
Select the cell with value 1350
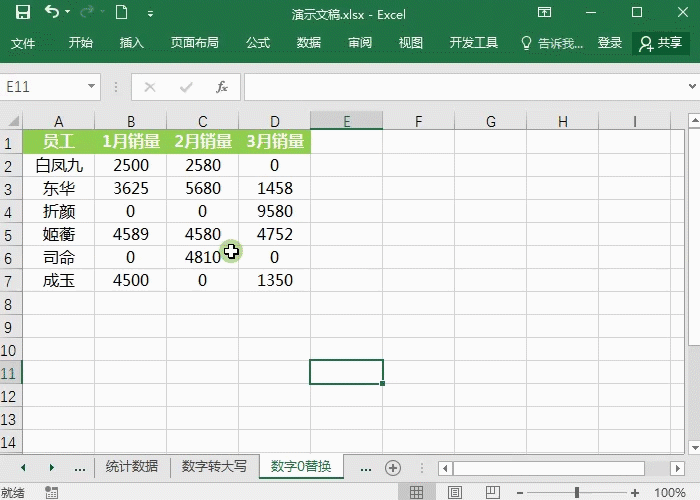pyautogui.click(x=275, y=280)
